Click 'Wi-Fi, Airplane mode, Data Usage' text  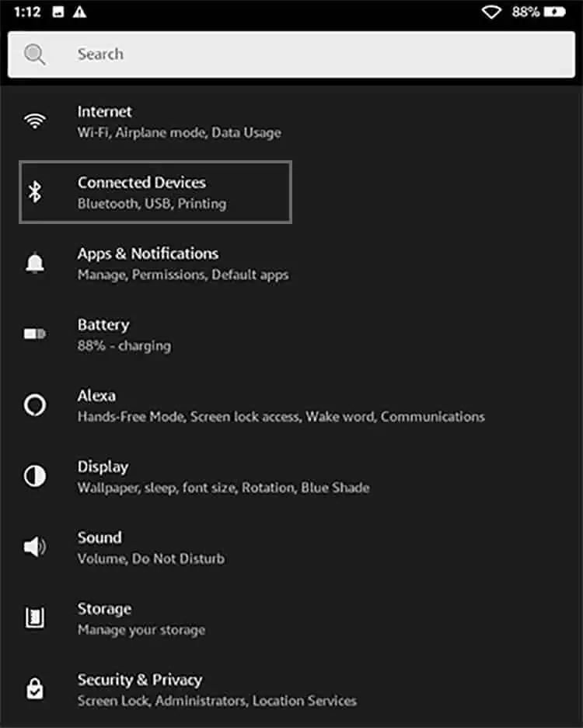(179, 133)
